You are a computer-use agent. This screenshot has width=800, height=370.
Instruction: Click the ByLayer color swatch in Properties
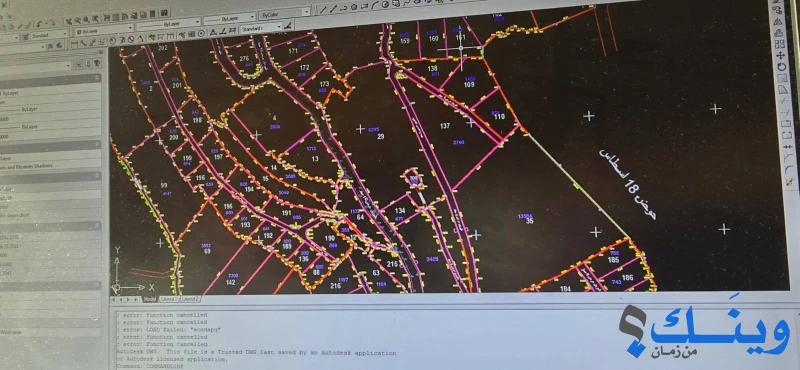click(x=2, y=93)
